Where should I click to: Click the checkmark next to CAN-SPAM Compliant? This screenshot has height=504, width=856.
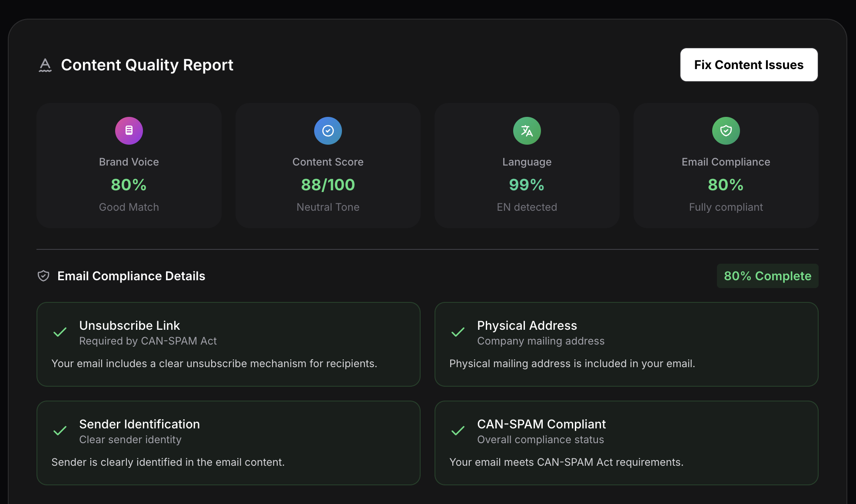(458, 431)
